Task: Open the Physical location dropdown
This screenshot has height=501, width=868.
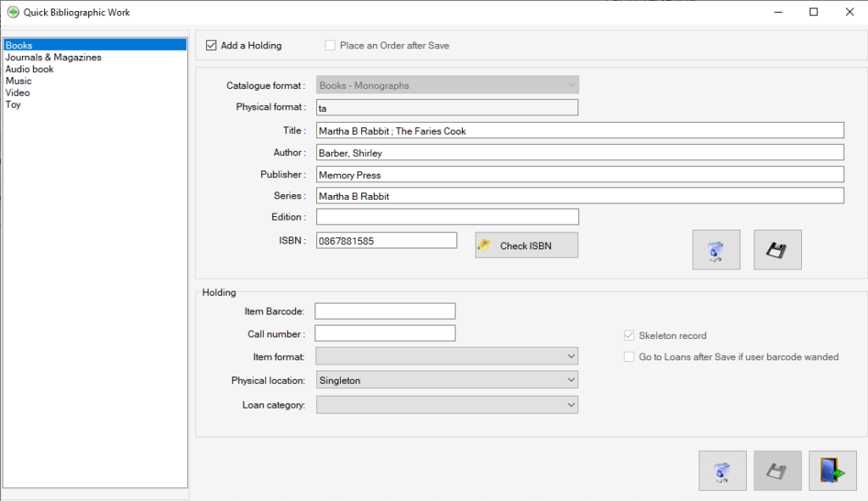Action: coord(570,379)
